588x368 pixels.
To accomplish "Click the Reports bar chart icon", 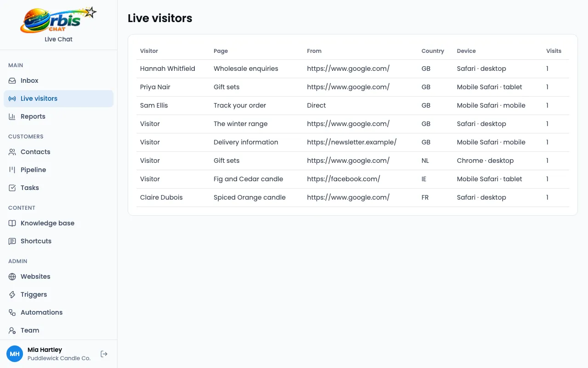I will tap(12, 116).
